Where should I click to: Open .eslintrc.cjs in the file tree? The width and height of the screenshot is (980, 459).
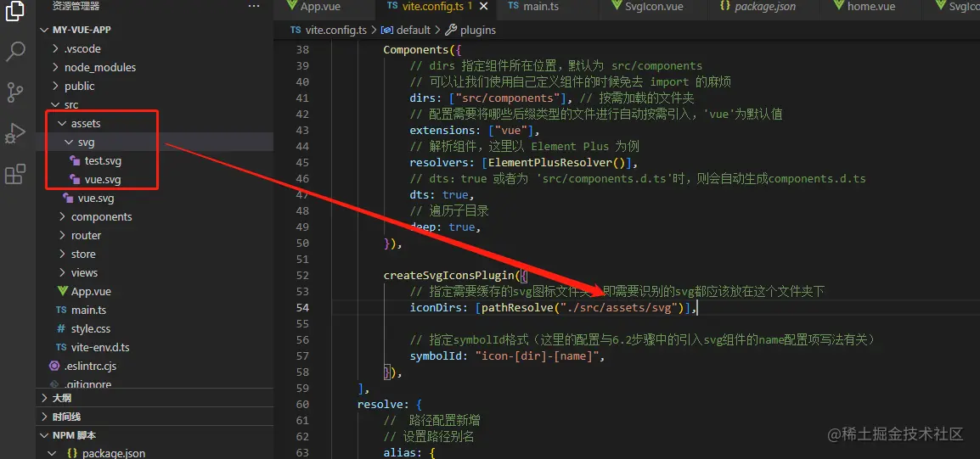pos(155,366)
